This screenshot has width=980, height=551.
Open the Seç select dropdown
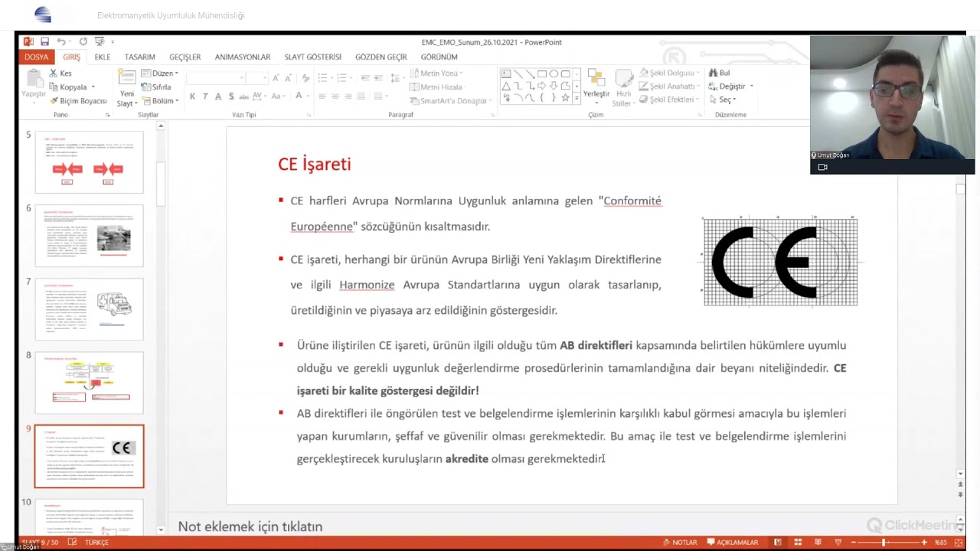[722, 100]
